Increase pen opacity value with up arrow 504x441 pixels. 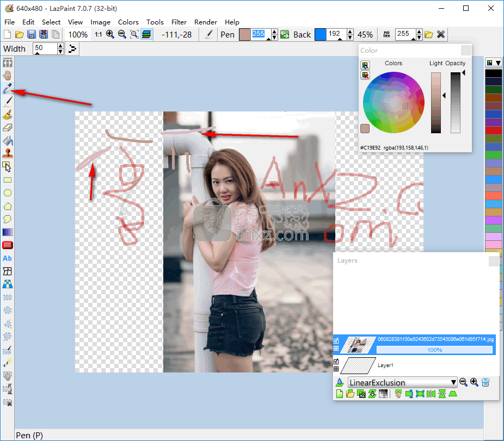(274, 32)
